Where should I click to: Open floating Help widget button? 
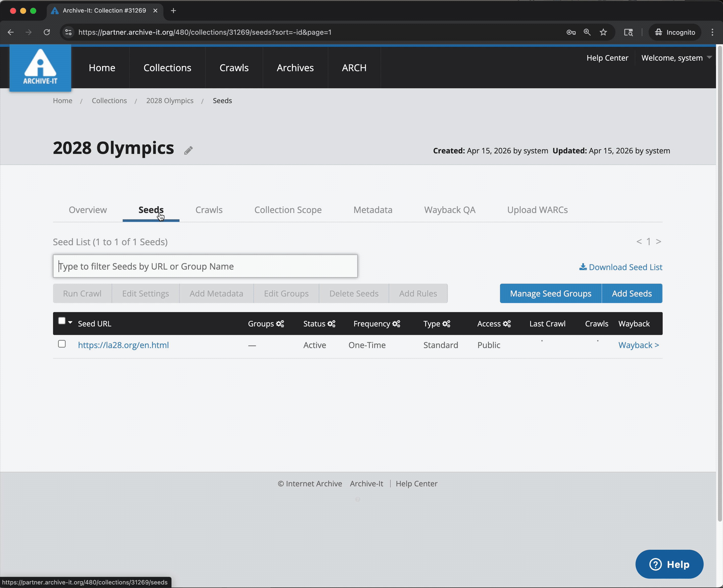pos(669,564)
